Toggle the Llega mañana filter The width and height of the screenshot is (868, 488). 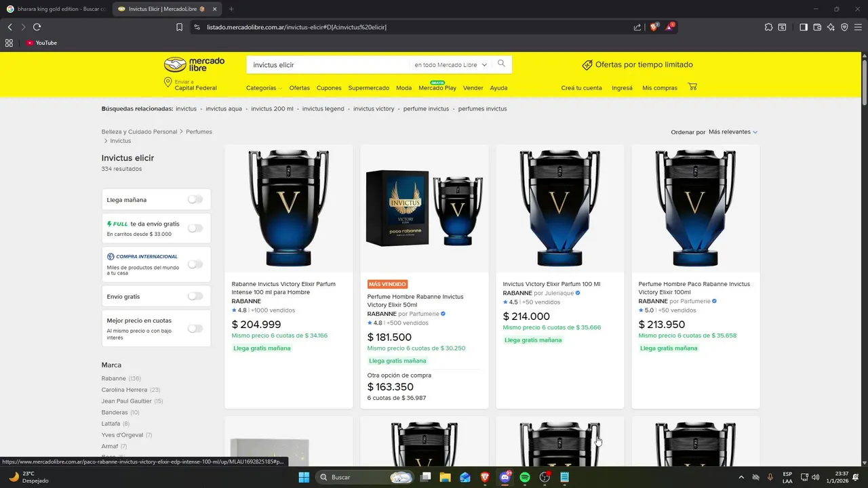click(195, 199)
